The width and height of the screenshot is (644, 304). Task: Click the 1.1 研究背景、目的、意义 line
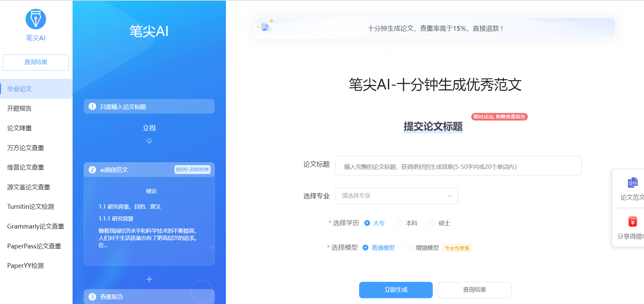pos(130,206)
